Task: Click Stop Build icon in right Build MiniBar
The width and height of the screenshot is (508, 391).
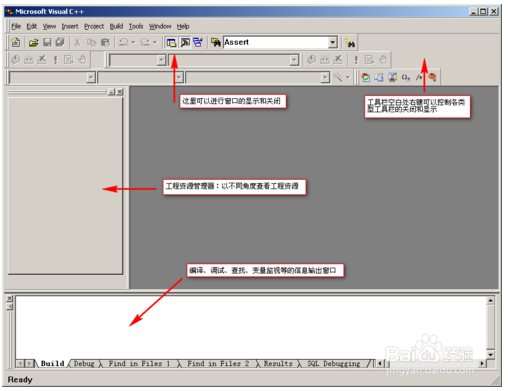Action: pos(338,60)
